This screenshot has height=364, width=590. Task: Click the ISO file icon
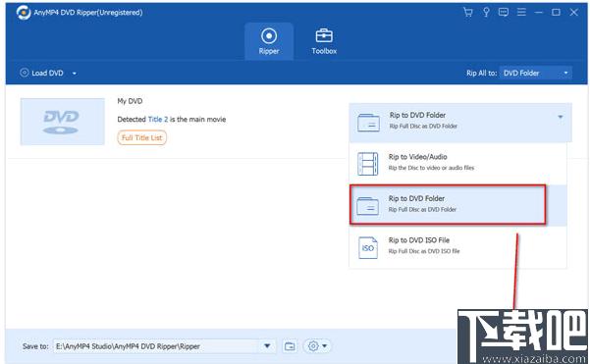[x=367, y=247]
